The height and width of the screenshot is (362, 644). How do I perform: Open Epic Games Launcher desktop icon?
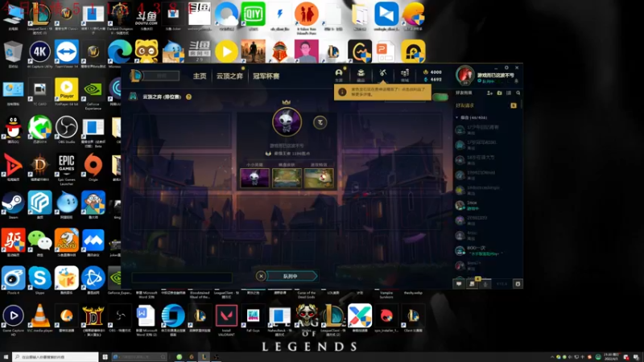[66, 168]
